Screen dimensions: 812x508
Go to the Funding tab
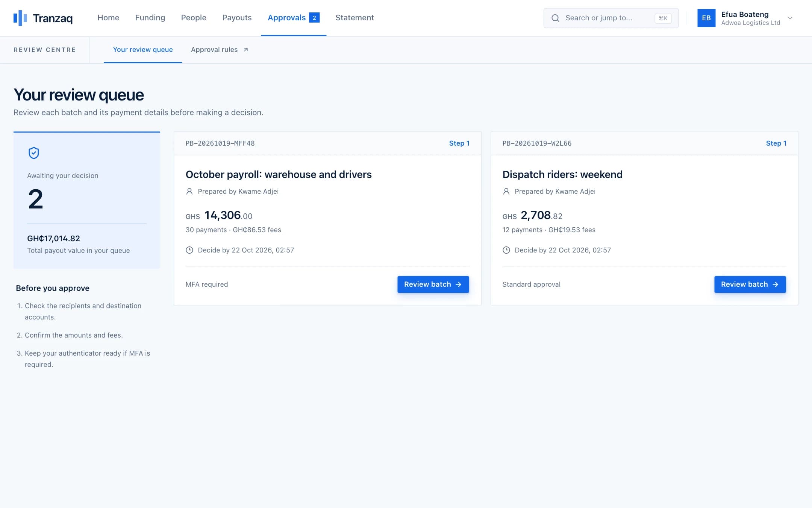pyautogui.click(x=150, y=18)
